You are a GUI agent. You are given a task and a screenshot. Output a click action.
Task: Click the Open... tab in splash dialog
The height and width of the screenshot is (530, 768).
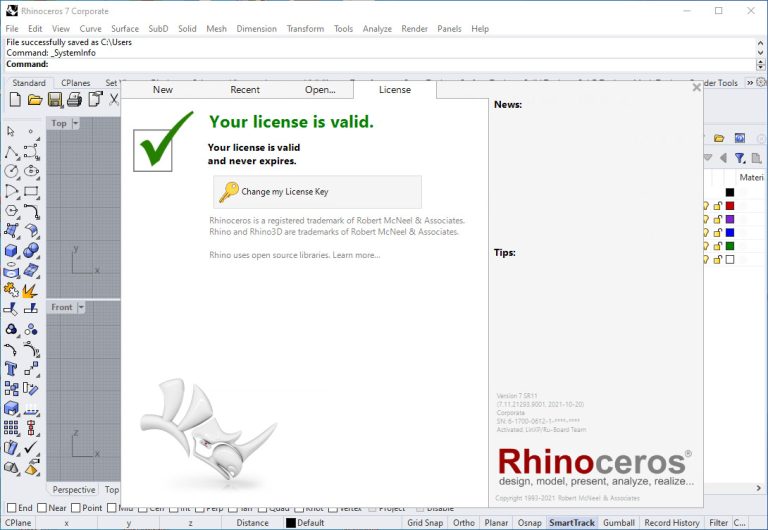(320, 90)
